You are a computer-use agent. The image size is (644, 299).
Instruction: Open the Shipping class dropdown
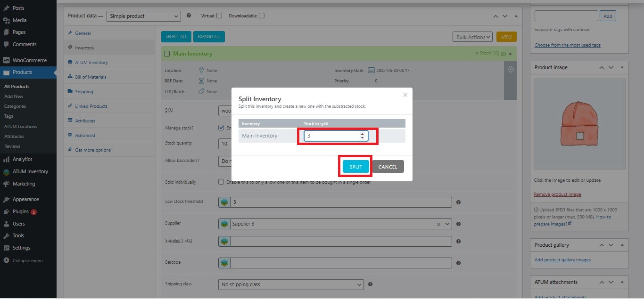coord(291,284)
